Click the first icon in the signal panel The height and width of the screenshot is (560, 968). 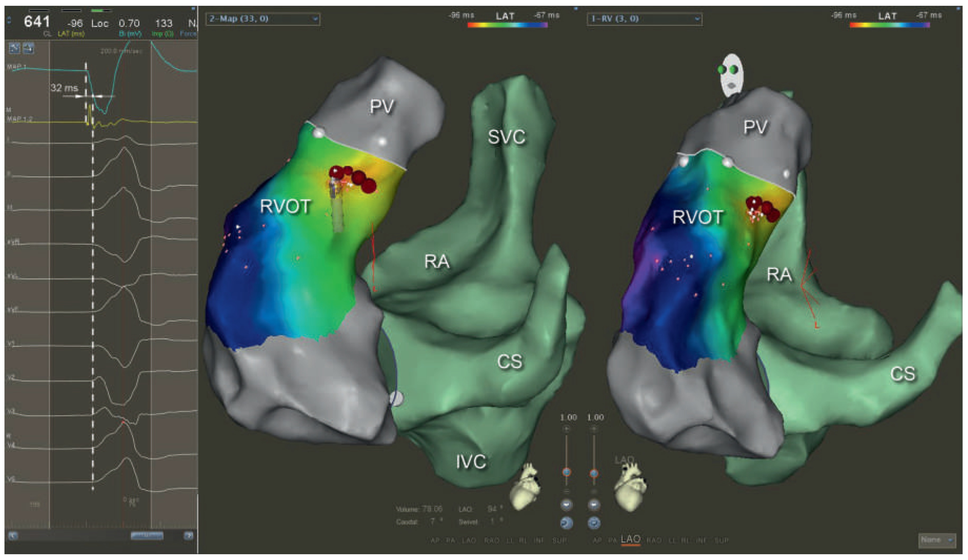pos(15,48)
